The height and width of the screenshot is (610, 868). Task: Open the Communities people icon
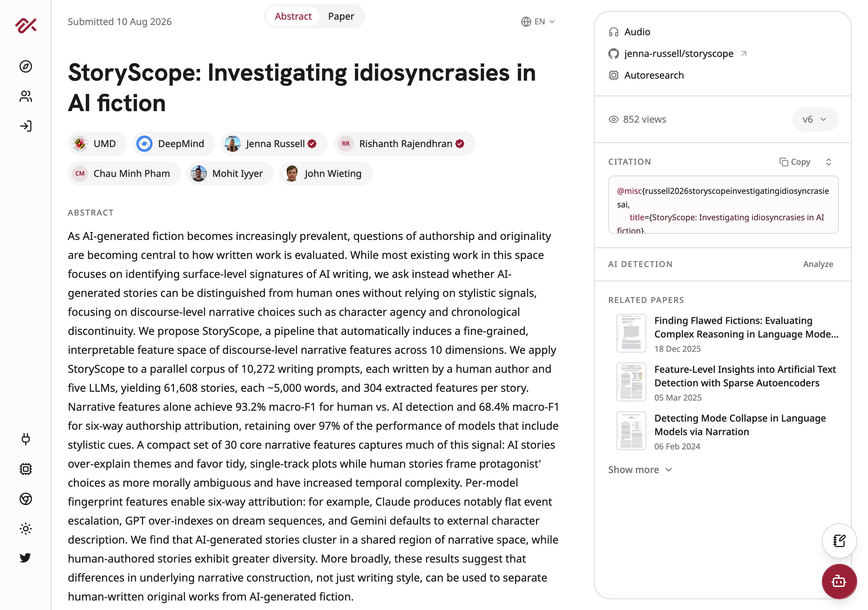click(x=26, y=96)
